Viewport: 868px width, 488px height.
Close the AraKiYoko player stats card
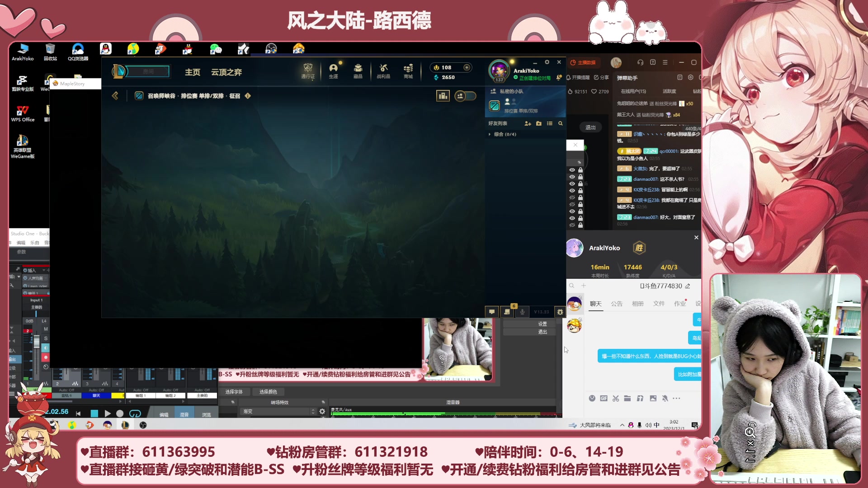(x=696, y=238)
